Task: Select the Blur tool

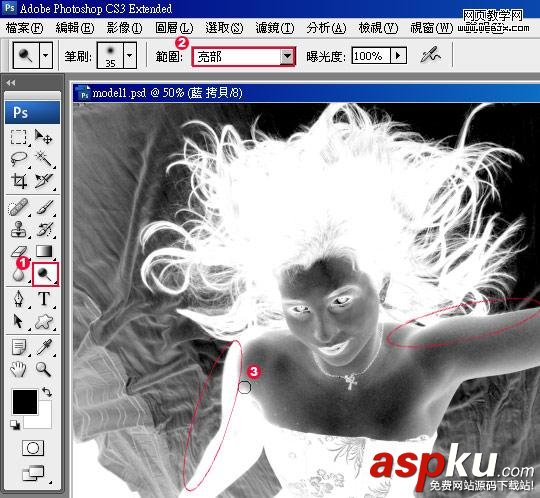Action: click(19, 274)
